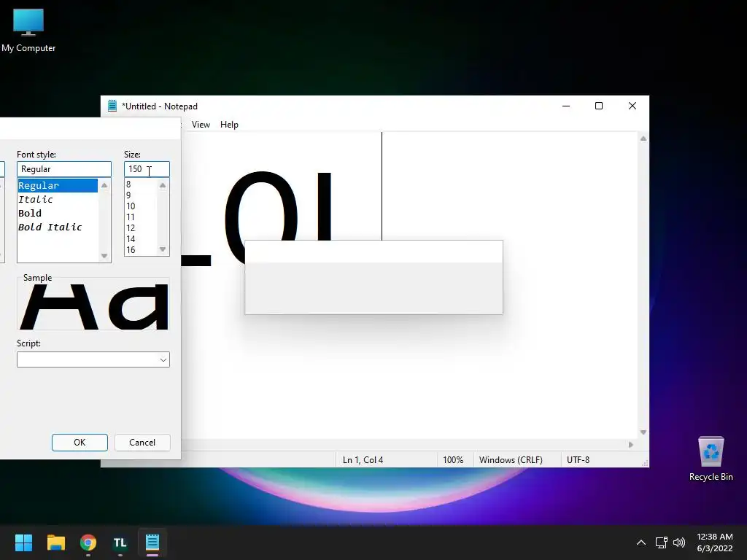Click the Font style text field

(64, 169)
